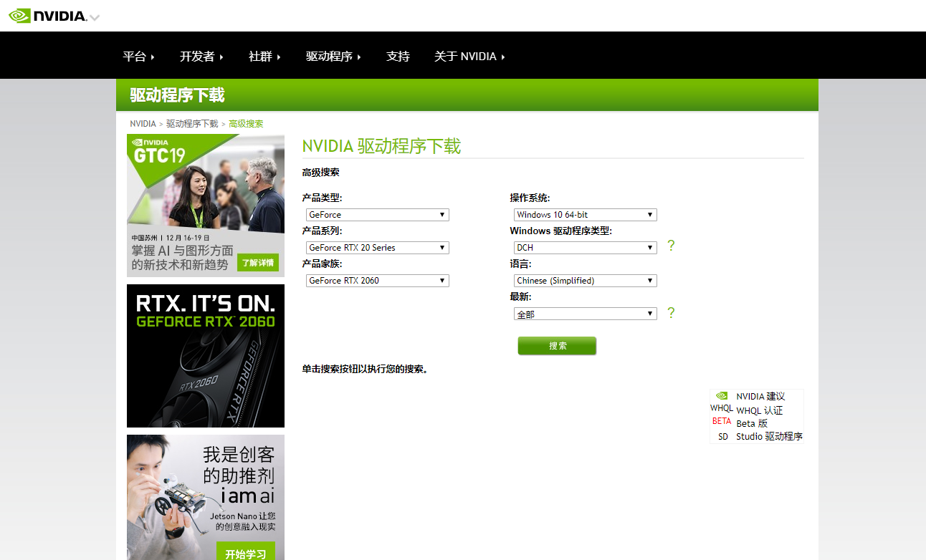Open the 驱动程序 menu

click(333, 57)
